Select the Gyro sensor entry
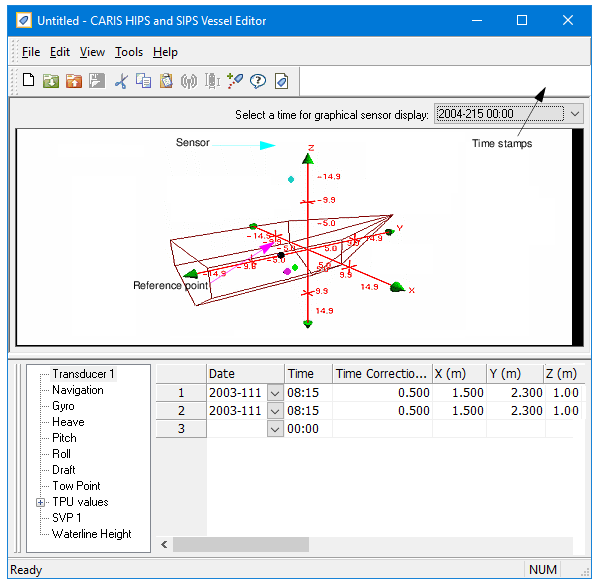 click(63, 406)
